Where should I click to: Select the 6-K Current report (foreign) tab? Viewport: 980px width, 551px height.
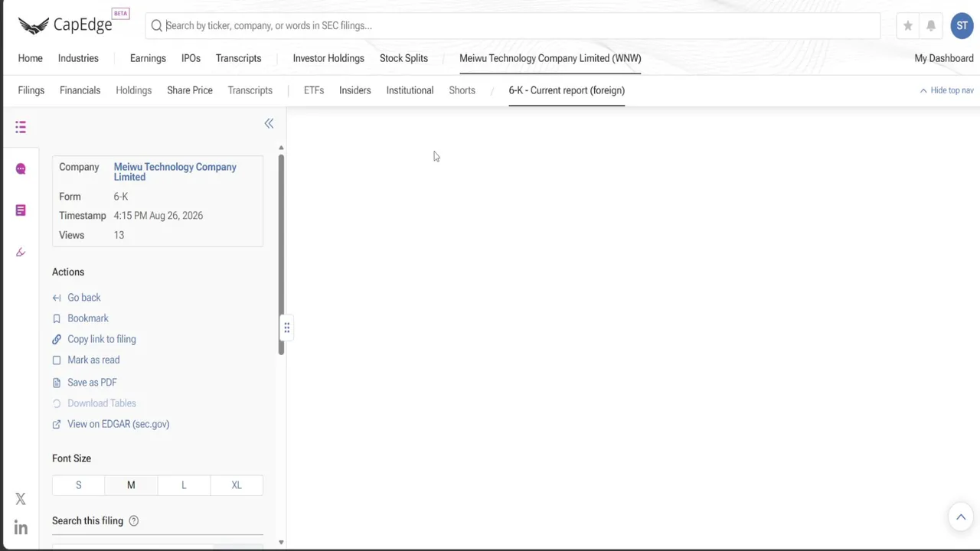click(x=567, y=90)
